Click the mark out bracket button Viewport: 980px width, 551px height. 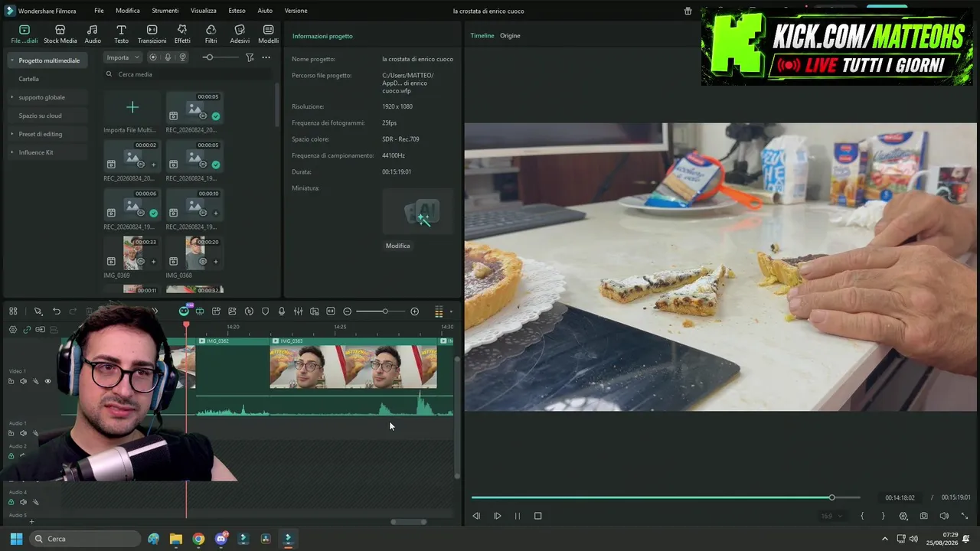883,516
